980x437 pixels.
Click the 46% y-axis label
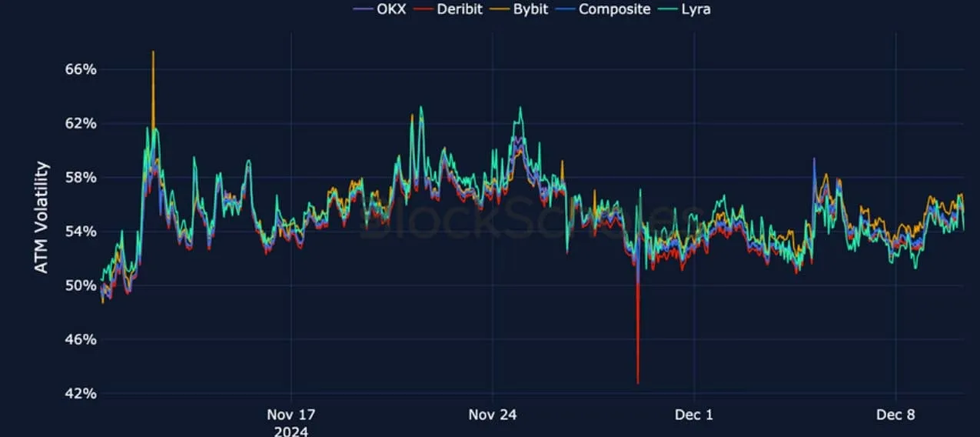point(80,339)
